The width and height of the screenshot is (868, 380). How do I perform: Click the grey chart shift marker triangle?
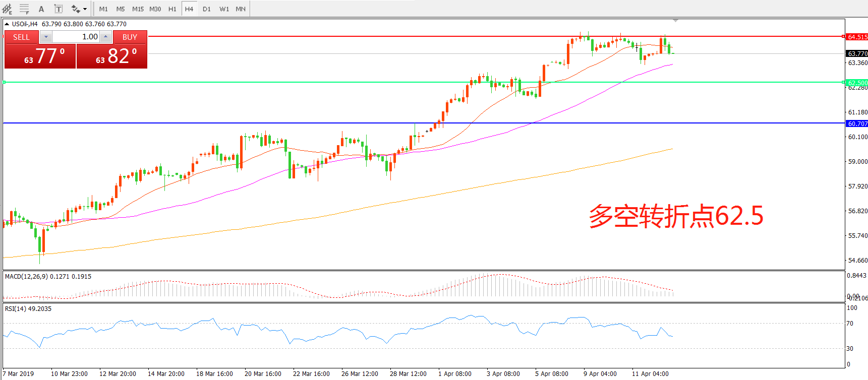click(675, 21)
